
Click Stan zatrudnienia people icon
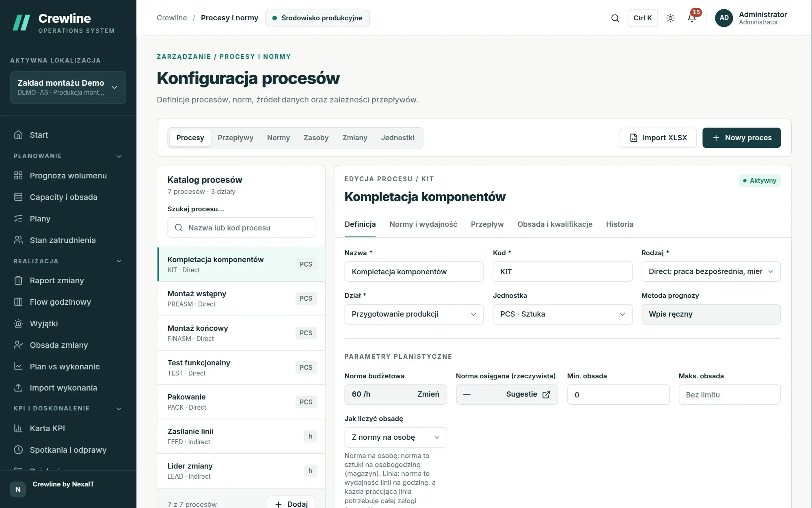(x=18, y=240)
